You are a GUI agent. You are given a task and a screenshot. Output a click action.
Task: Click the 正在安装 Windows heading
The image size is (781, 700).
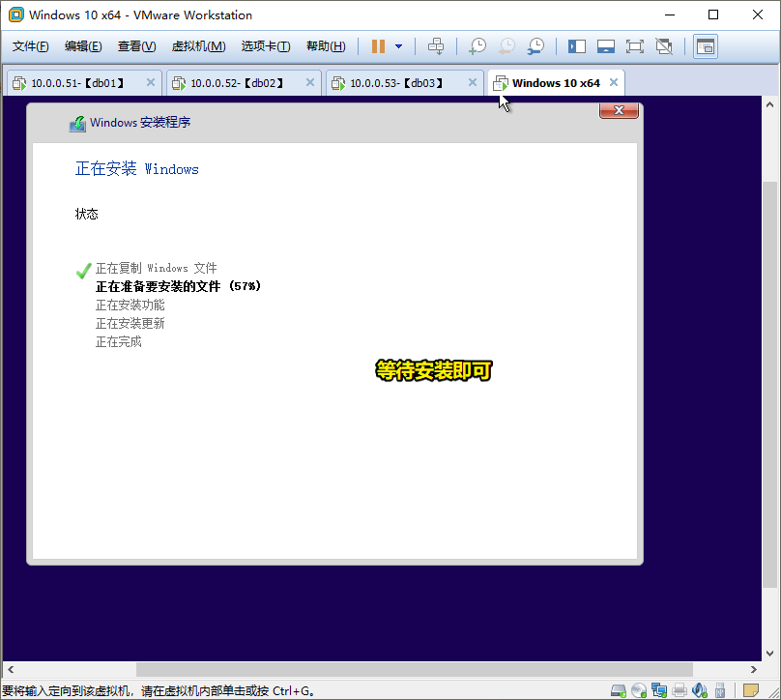click(x=137, y=169)
